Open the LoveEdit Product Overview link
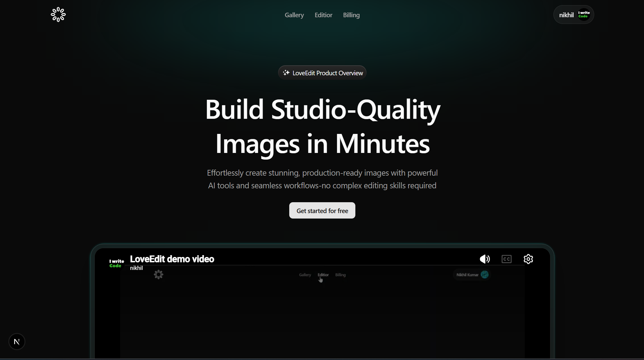Screen dimensions: 644x360 [322, 73]
